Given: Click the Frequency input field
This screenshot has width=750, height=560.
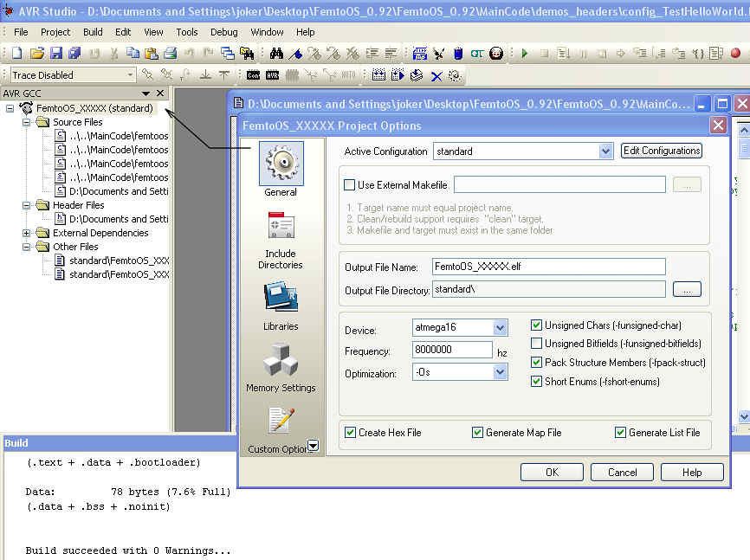Looking at the screenshot, I should (452, 350).
